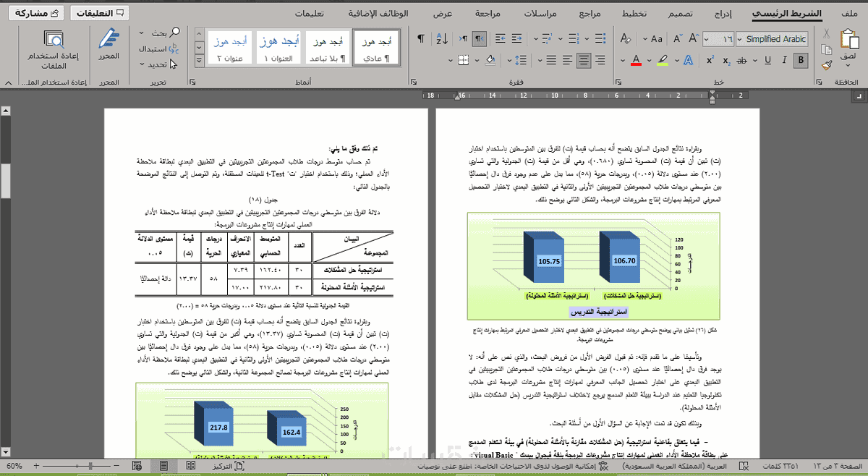
Task: Click the Comments (التعليقات) button
Action: [99, 13]
